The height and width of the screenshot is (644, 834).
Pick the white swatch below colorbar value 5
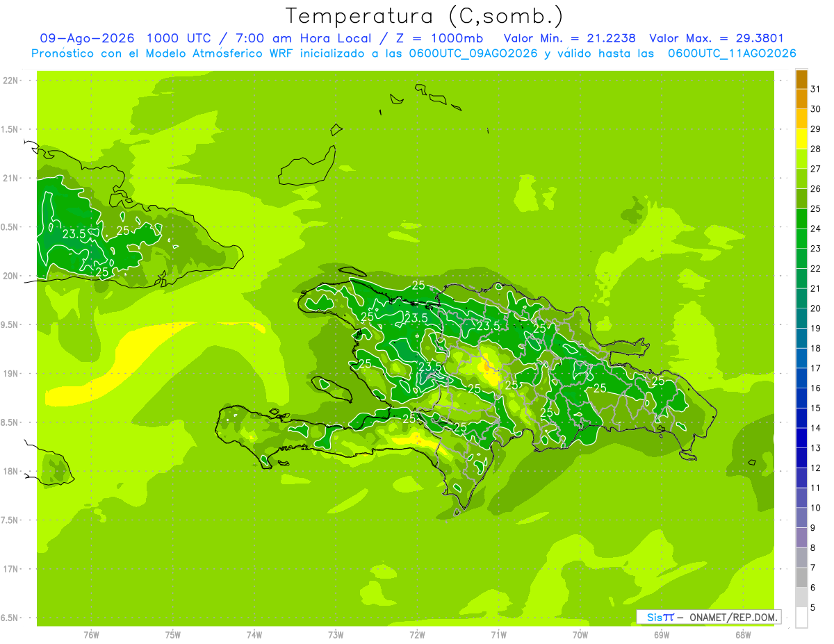(x=801, y=617)
